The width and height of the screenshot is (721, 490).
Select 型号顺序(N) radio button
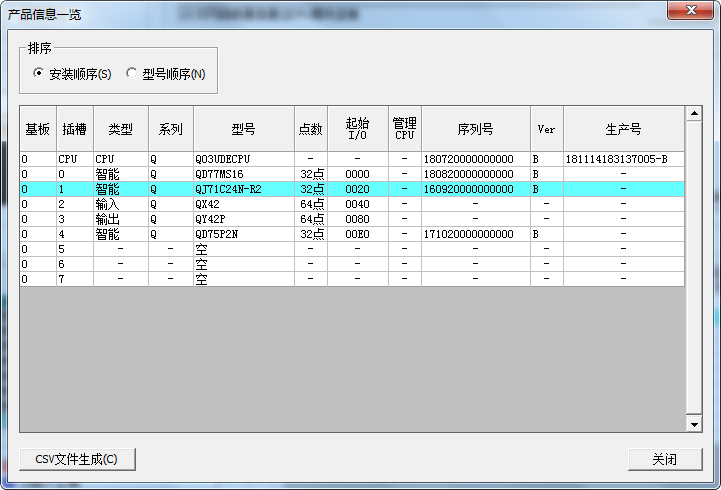[x=132, y=73]
